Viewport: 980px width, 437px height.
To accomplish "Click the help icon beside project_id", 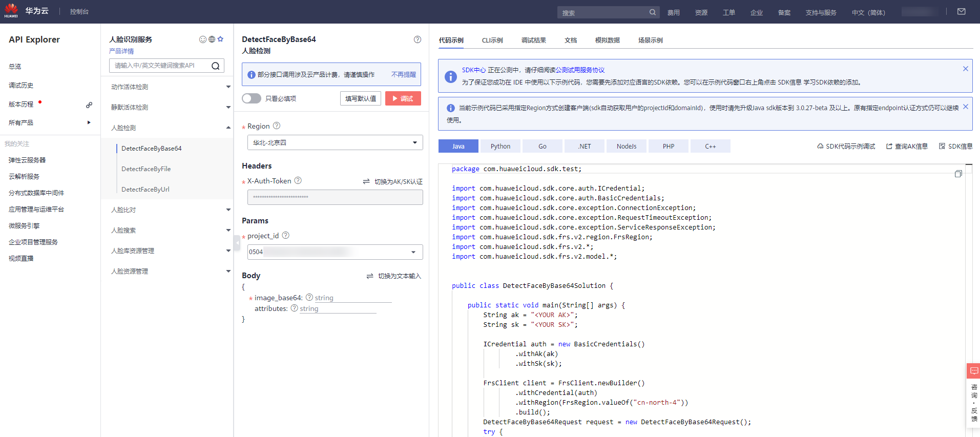I will point(286,235).
